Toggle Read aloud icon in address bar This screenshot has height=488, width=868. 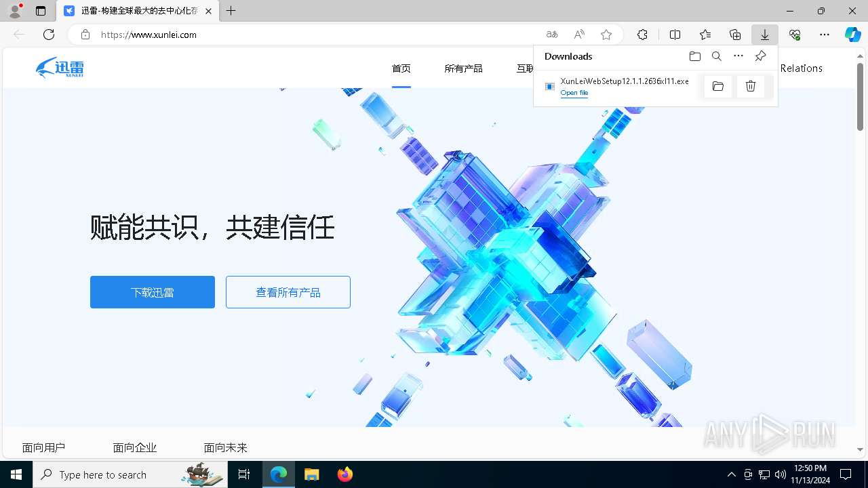(x=579, y=35)
